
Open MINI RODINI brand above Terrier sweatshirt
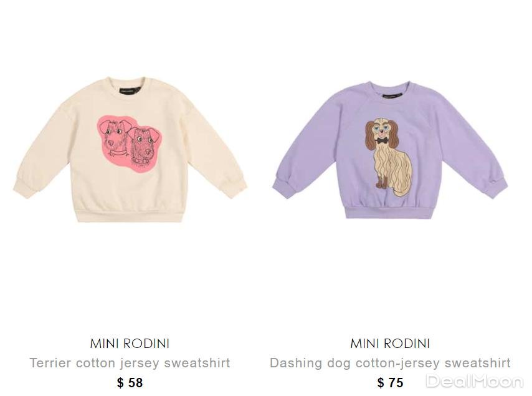tap(130, 344)
